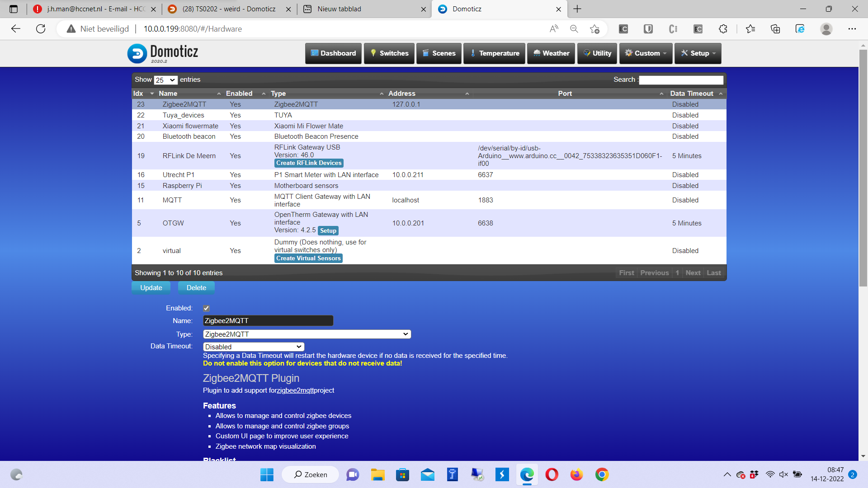Toggle the Enabled checkbox
Viewport: 868px width, 488px height.
click(x=206, y=308)
